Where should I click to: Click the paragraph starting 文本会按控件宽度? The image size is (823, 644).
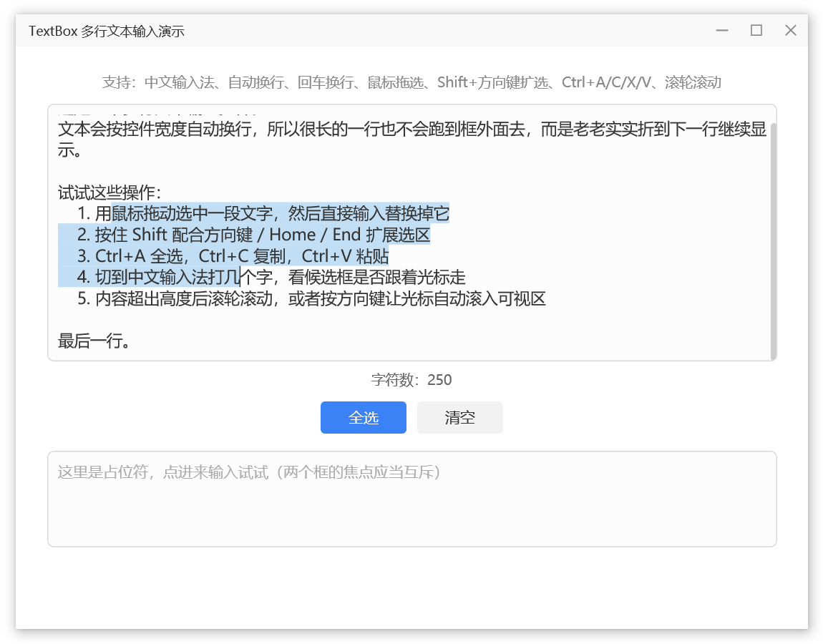pos(412,140)
